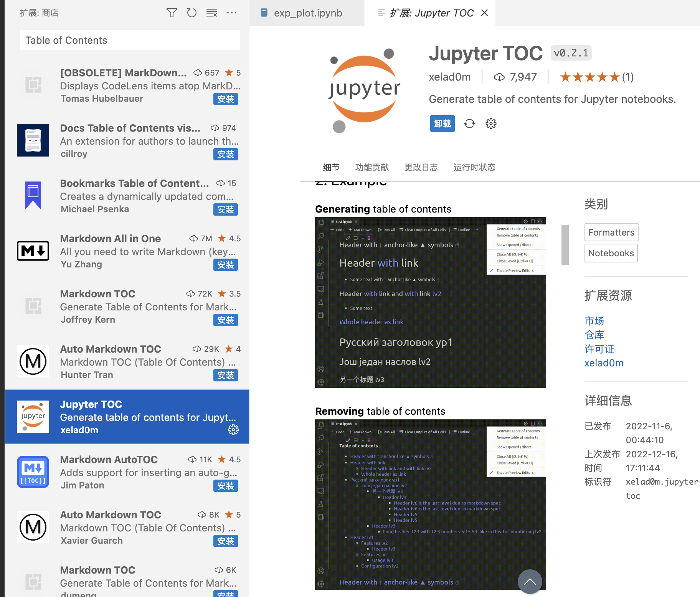Click the download cloud icon beside 7,947

point(499,77)
